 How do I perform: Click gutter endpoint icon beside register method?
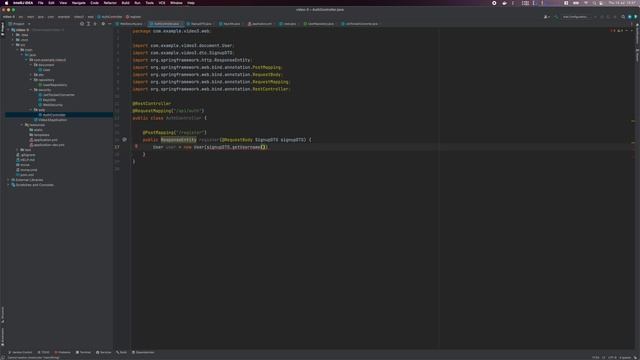point(124,140)
